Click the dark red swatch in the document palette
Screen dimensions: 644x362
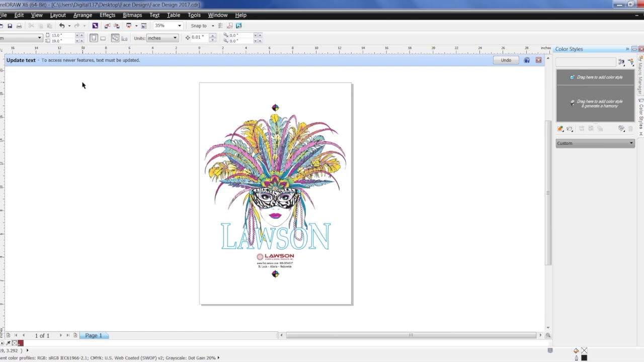pos(21,343)
